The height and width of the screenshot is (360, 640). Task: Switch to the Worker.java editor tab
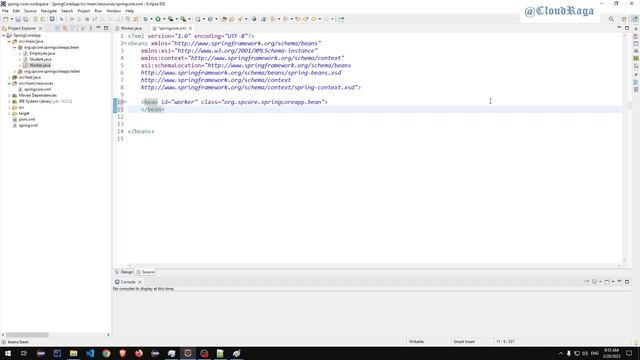(129, 28)
